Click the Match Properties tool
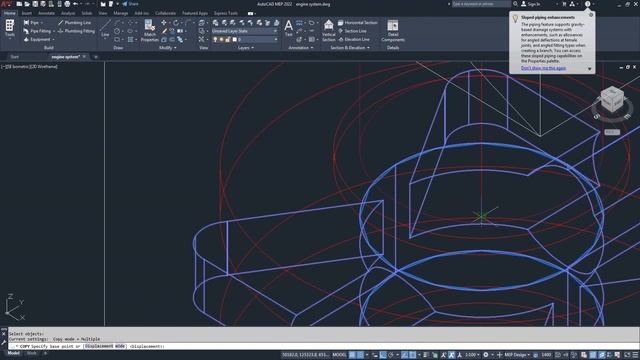Viewport: 640px width, 360px height. pos(149,31)
